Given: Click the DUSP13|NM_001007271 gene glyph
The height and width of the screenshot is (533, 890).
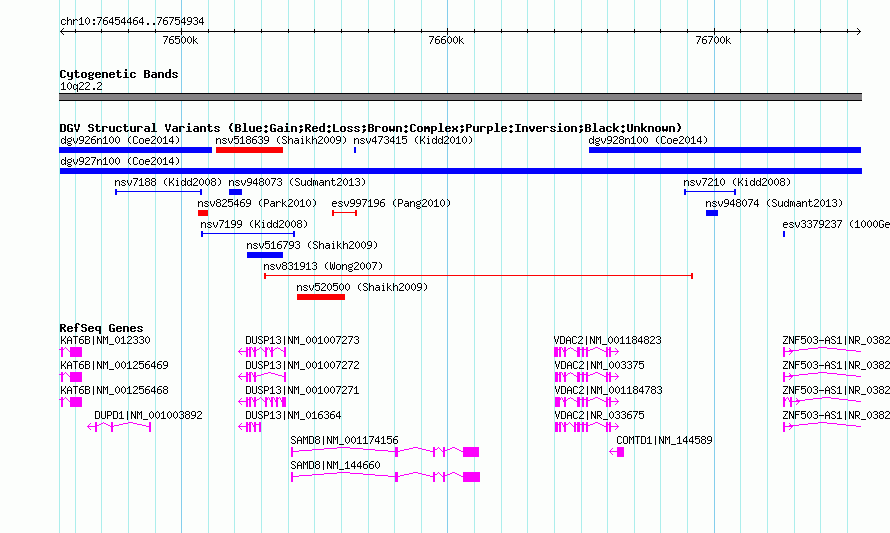Looking at the screenshot, I should pyautogui.click(x=262, y=402).
